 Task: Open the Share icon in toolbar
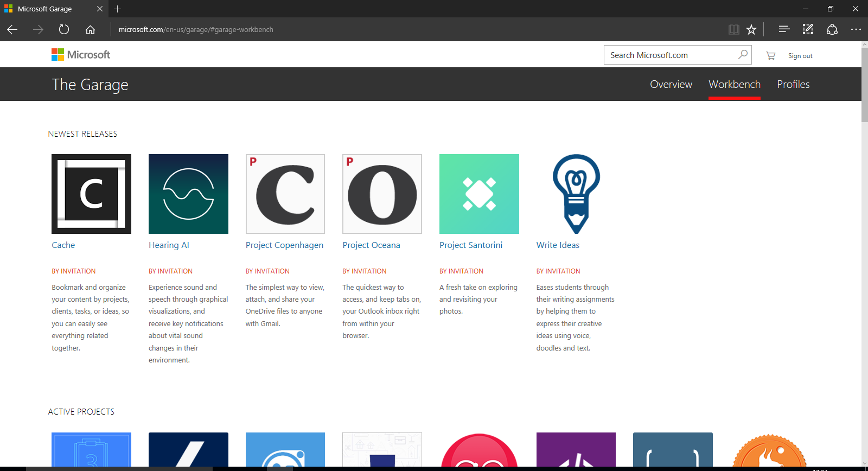832,29
